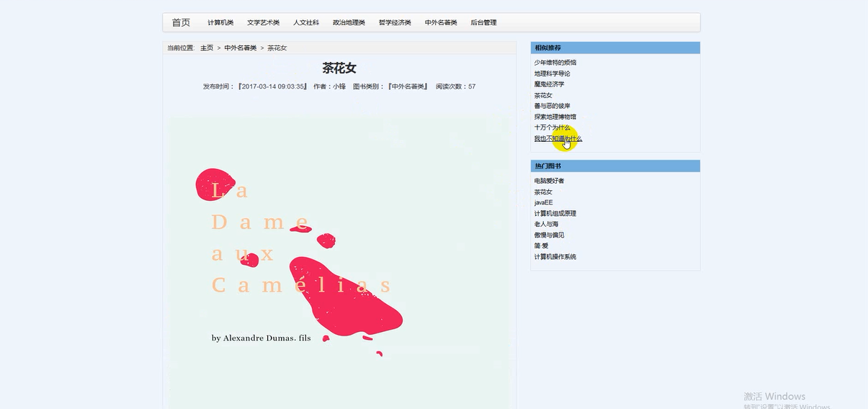Click the La Dame aux Camélias cover image
The height and width of the screenshot is (409, 868).
pos(339,263)
